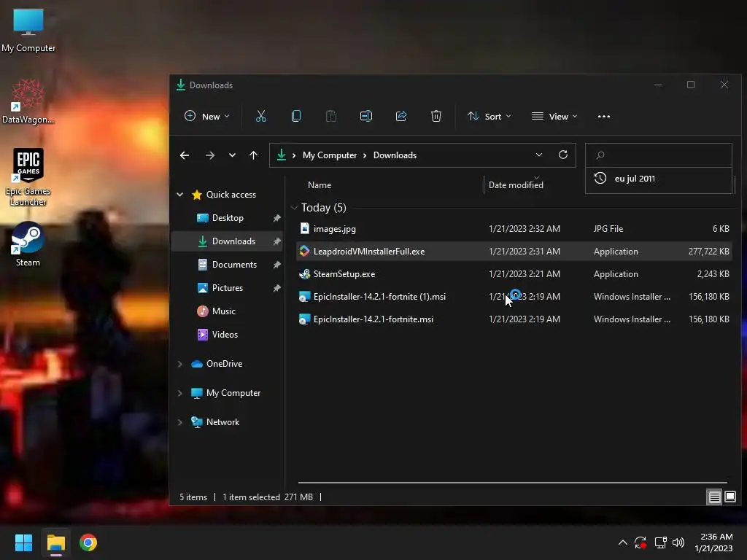Click the Paste clipboard icon
The width and height of the screenshot is (747, 560).
330,116
